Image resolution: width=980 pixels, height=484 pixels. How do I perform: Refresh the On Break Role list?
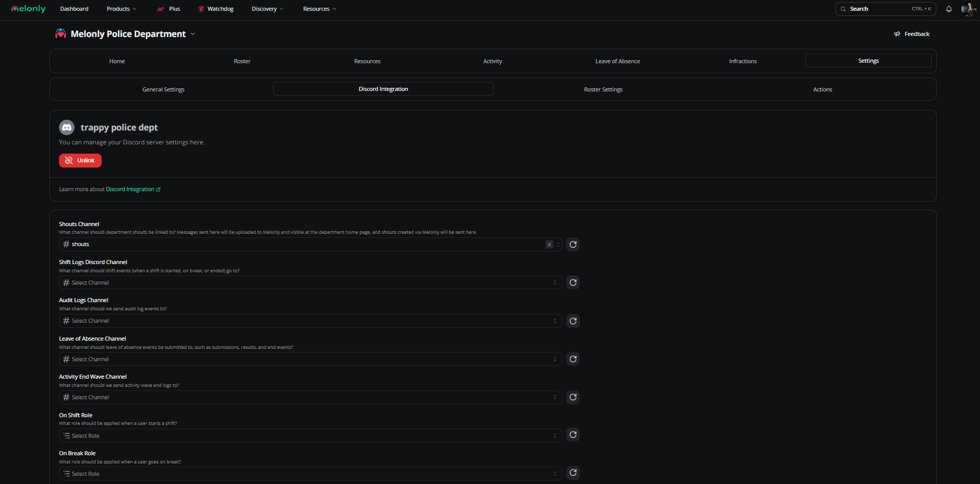point(573,473)
